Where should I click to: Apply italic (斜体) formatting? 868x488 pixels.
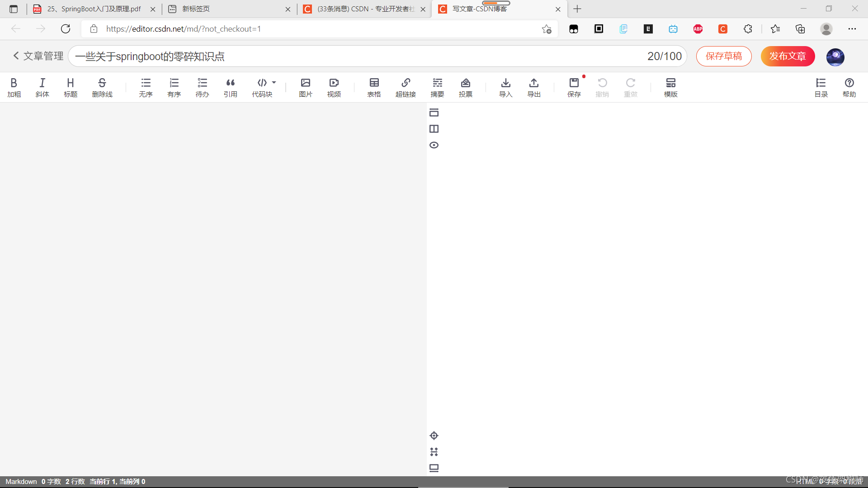(x=42, y=87)
